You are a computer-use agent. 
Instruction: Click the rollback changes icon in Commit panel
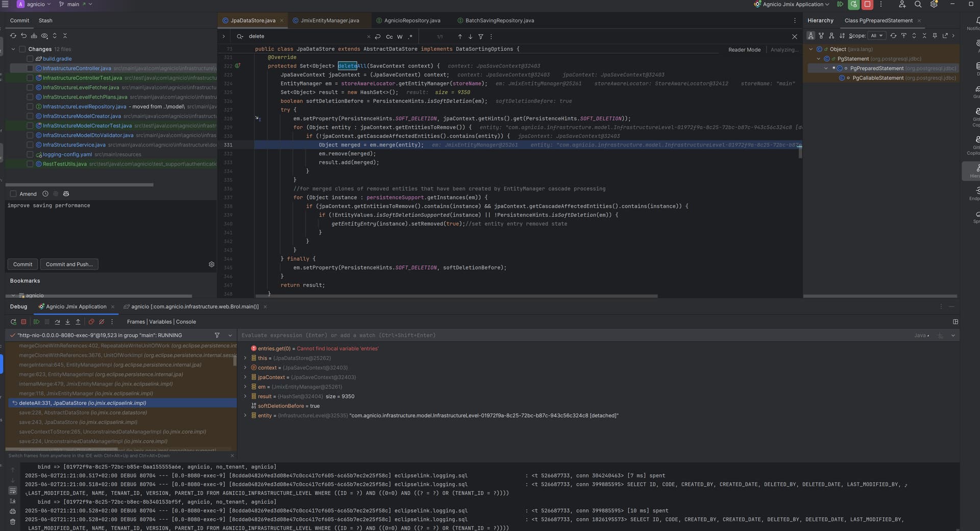[23, 36]
